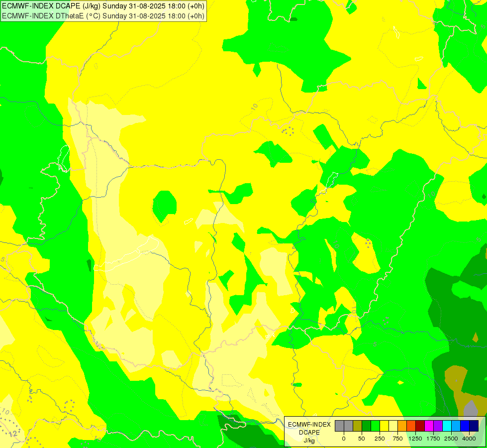Pick the cyan legend swatch

447,426
